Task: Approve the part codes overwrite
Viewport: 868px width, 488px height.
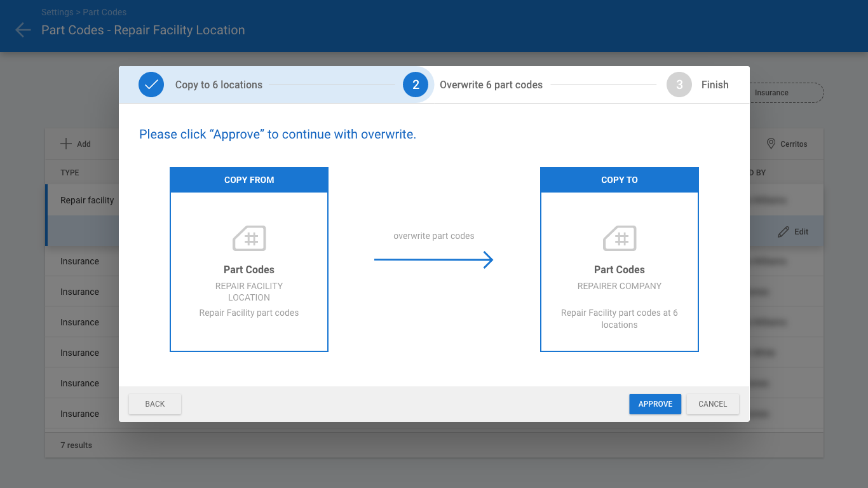Action: (x=655, y=404)
